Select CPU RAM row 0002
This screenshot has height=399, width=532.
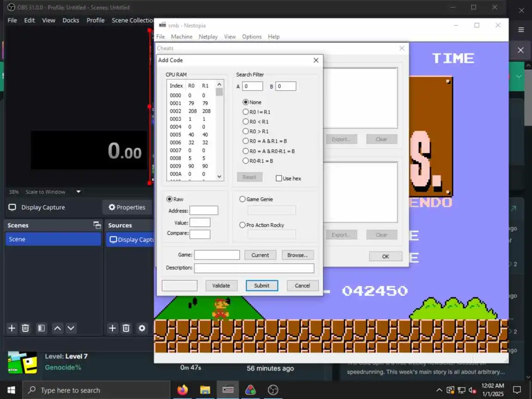click(x=191, y=111)
